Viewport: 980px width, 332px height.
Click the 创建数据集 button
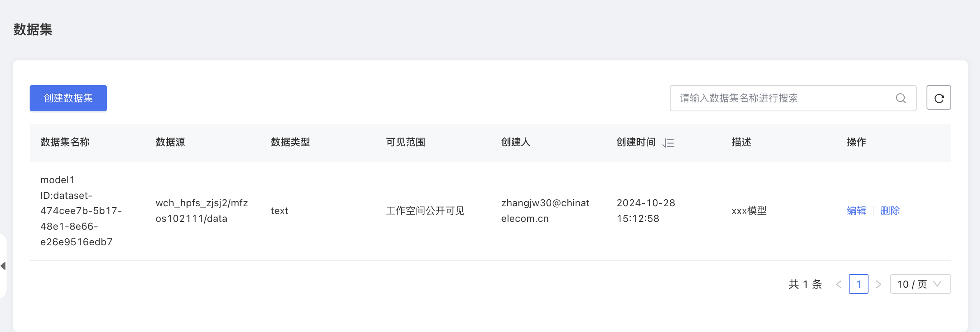tap(68, 98)
